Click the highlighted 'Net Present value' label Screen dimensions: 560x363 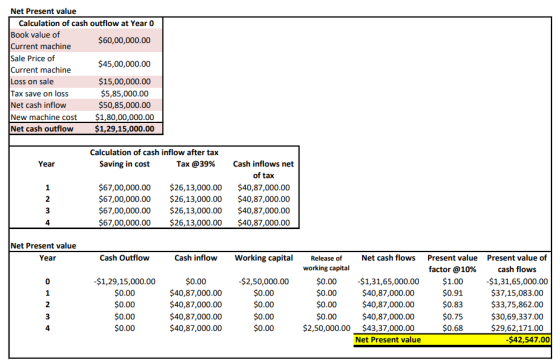coord(388,340)
